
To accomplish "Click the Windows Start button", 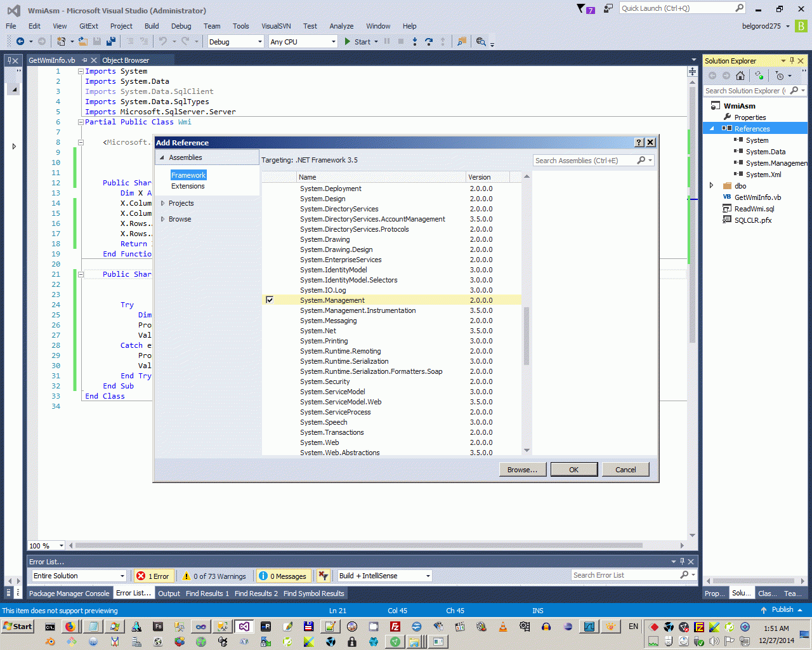I will tap(17, 627).
